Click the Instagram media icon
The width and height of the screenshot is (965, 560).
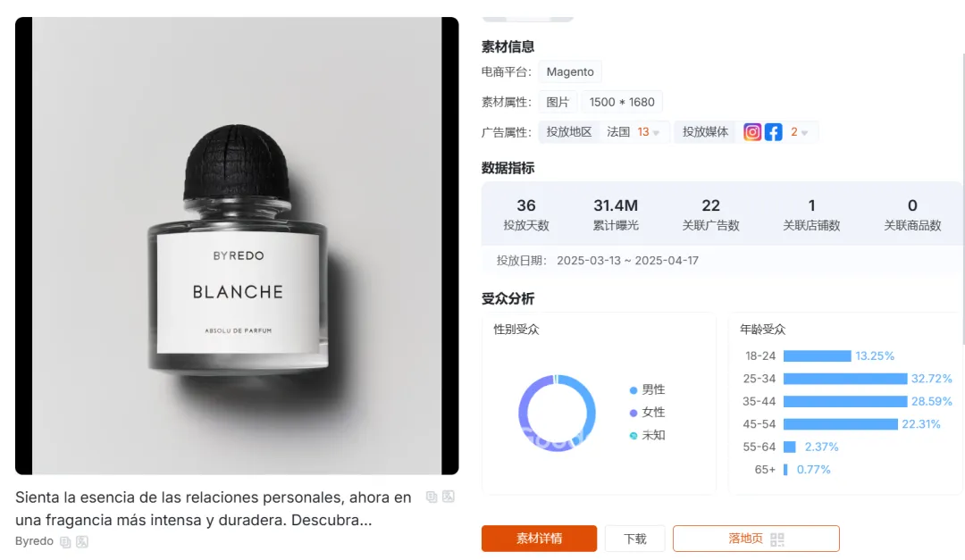tap(752, 131)
